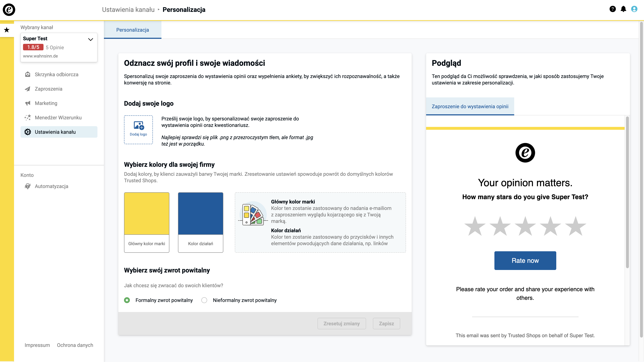Click the Zapisz button
The image size is (644, 362).
pyautogui.click(x=386, y=324)
